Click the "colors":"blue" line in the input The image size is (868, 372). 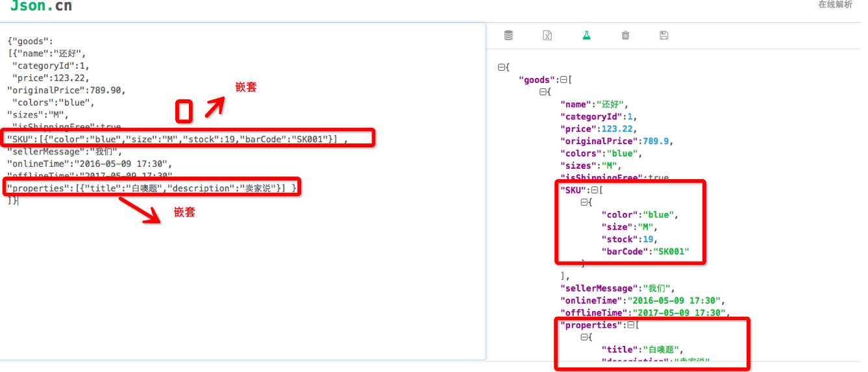click(53, 103)
